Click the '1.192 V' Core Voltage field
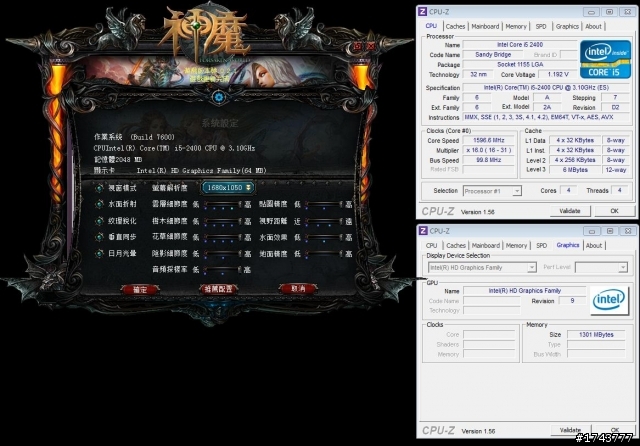The height and width of the screenshot is (446, 640). (558, 75)
